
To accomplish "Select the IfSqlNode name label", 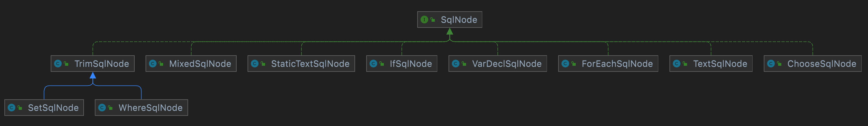I will tap(410, 64).
